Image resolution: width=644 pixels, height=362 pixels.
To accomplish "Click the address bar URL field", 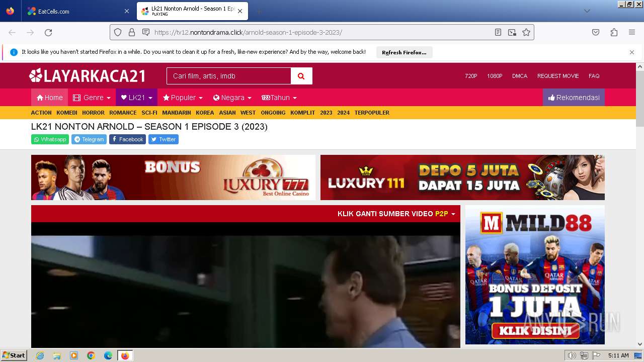I will (x=322, y=32).
